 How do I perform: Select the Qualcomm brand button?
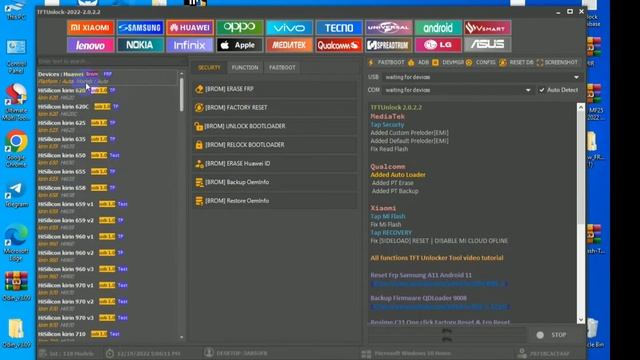[x=339, y=45]
